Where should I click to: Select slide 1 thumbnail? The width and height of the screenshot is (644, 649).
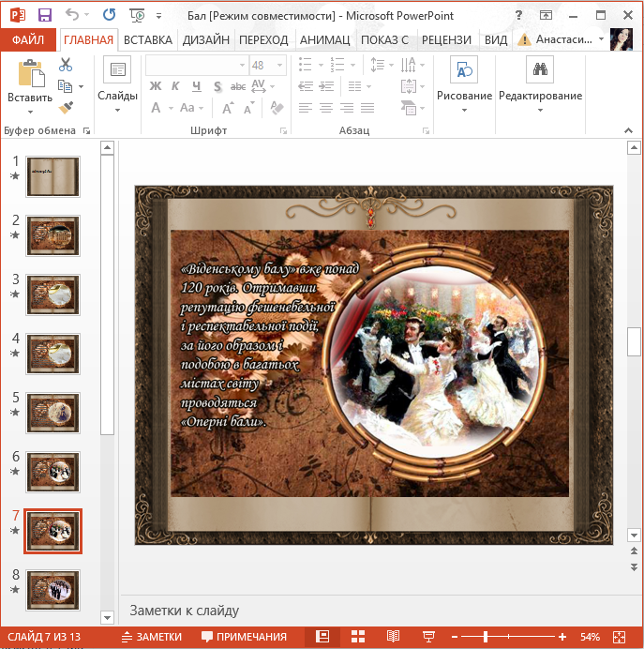click(x=52, y=176)
